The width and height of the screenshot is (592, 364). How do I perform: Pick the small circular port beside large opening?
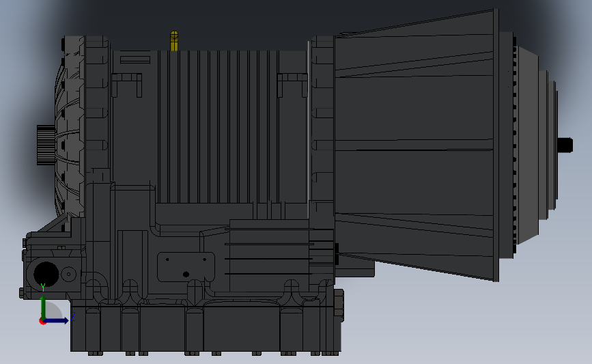69,274
